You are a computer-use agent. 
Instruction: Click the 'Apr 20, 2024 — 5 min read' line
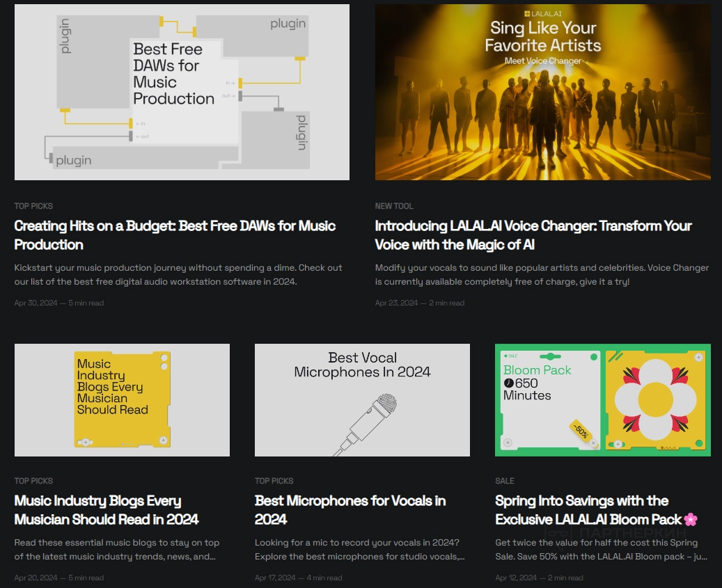click(59, 578)
